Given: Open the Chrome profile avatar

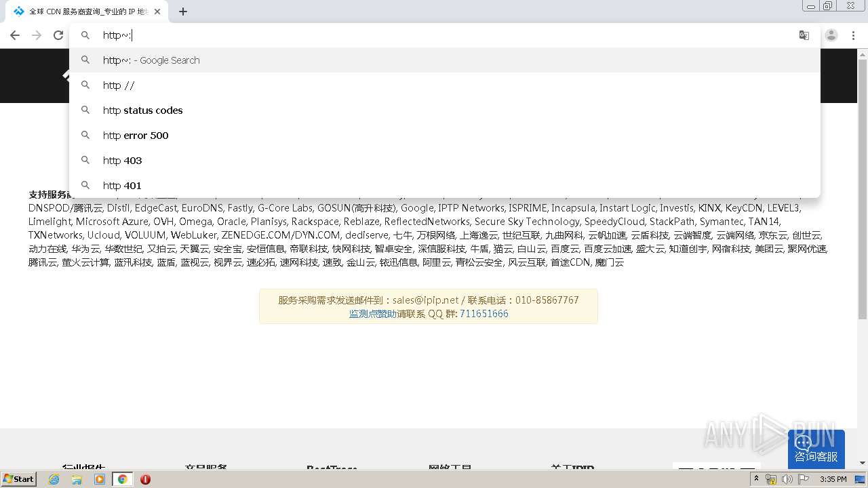Looking at the screenshot, I should 831,35.
